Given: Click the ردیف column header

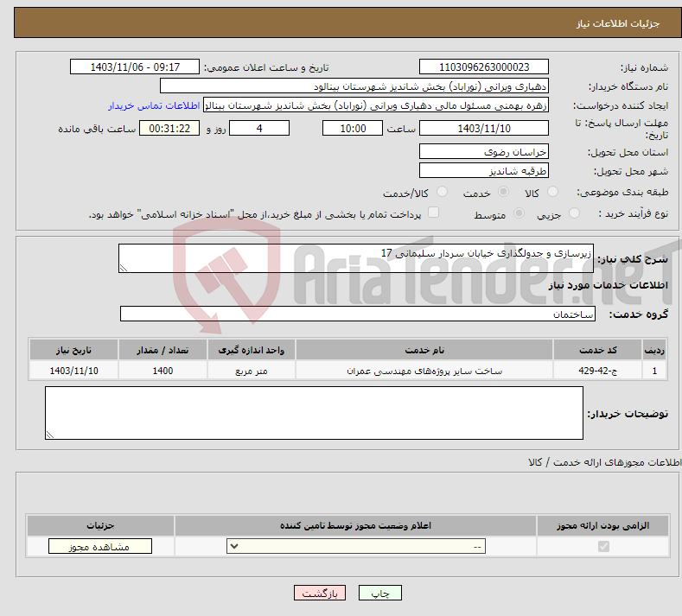Looking at the screenshot, I should coord(654,350).
